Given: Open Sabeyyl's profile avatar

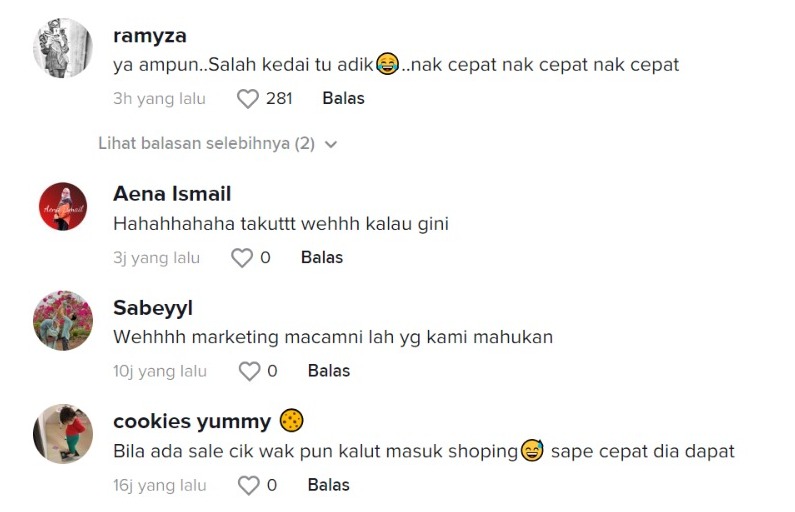Looking at the screenshot, I should coord(63,320).
